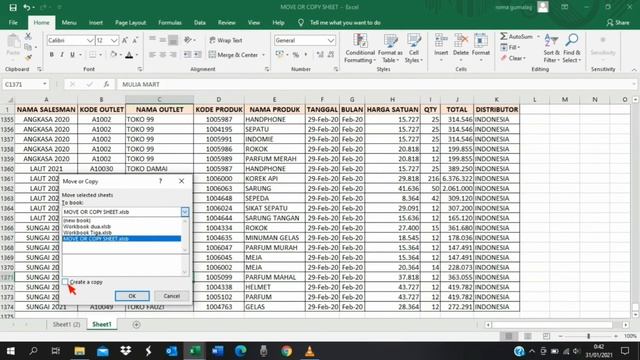Open the number format dropdown
Viewport: 640px width, 360px height.
pyautogui.click(x=331, y=40)
